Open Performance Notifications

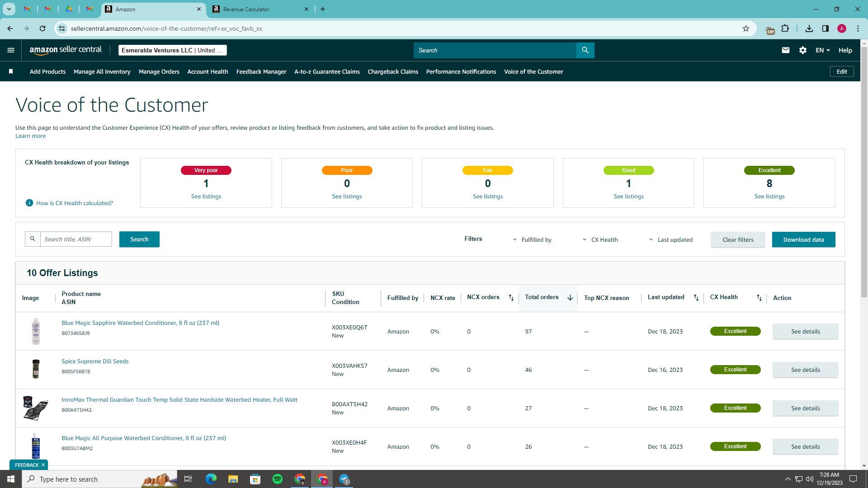point(461,71)
